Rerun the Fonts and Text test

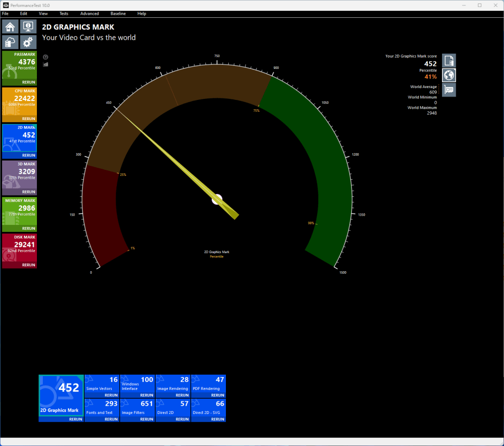pyautogui.click(x=111, y=419)
